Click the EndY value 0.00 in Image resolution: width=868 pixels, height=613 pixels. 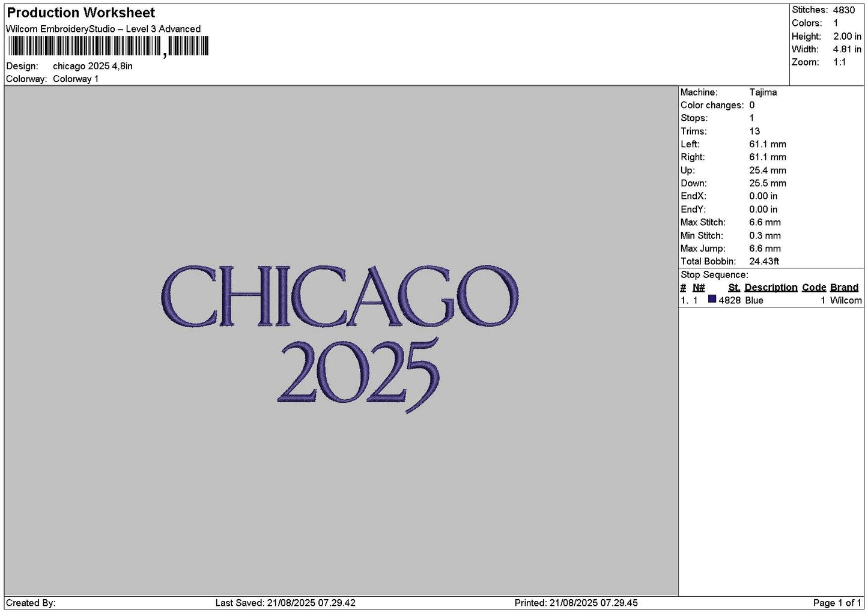763,210
